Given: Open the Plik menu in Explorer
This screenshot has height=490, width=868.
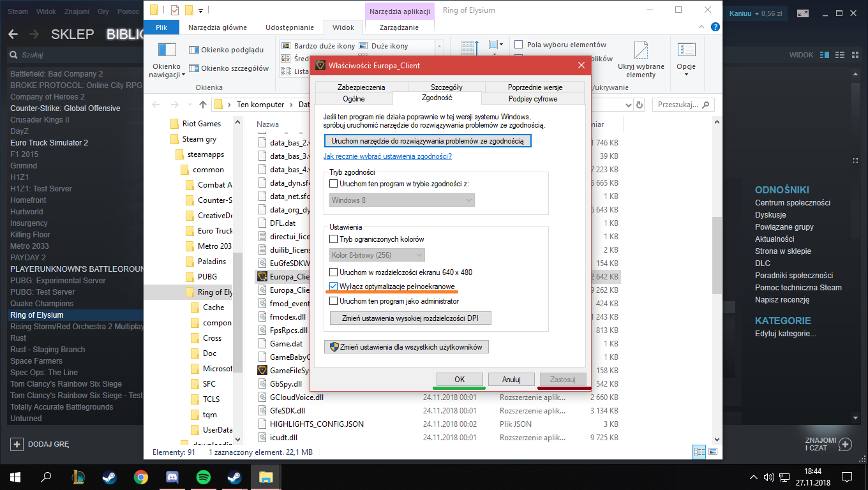Looking at the screenshot, I should click(161, 27).
